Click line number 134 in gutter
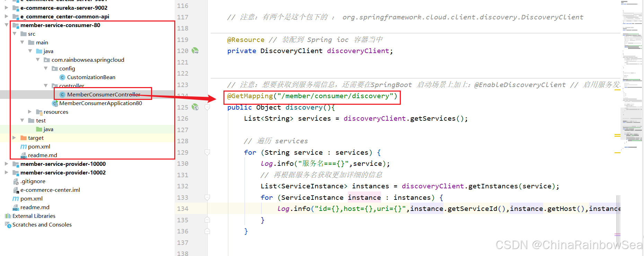The image size is (644, 256). (183, 209)
